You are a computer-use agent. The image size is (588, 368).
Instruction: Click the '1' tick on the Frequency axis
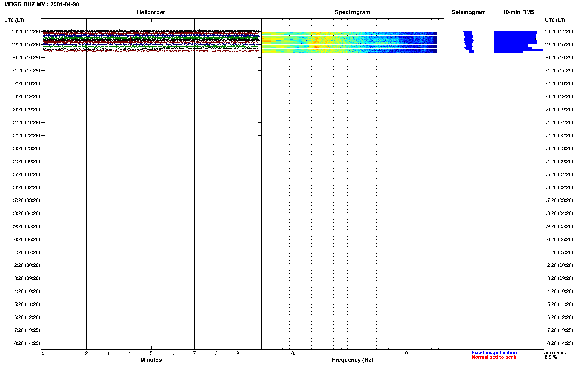(350, 353)
